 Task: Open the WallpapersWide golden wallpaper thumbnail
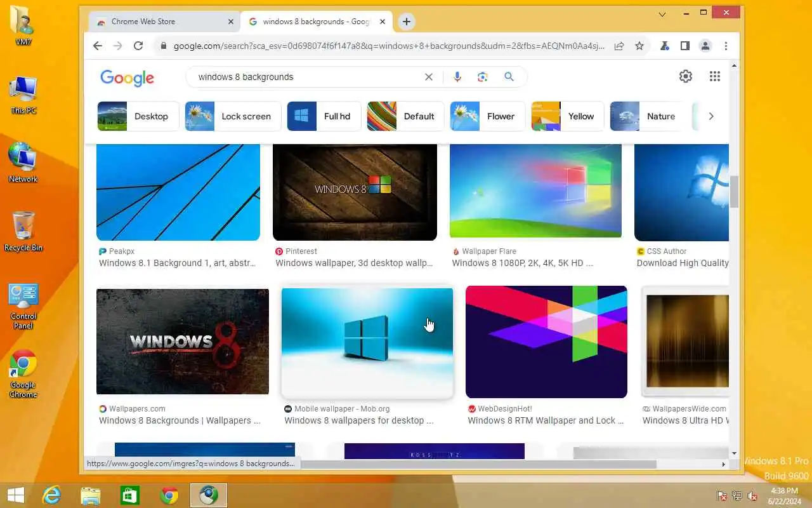(x=685, y=342)
